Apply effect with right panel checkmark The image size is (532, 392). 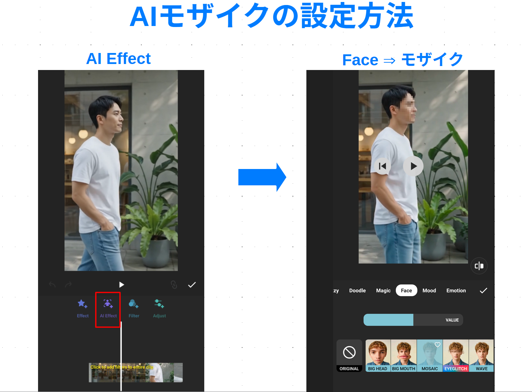[483, 291]
